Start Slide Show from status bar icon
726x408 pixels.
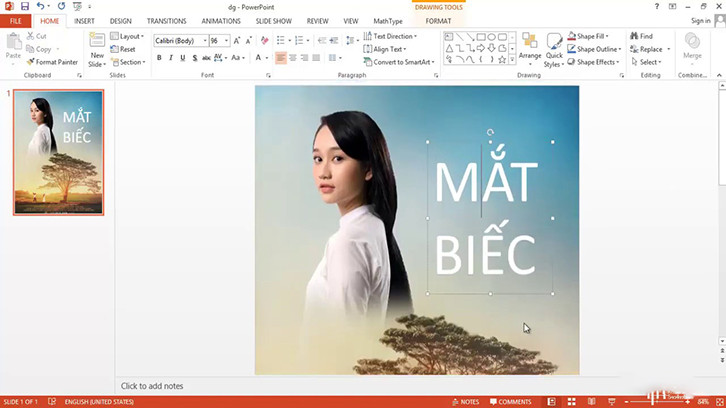[x=612, y=402]
